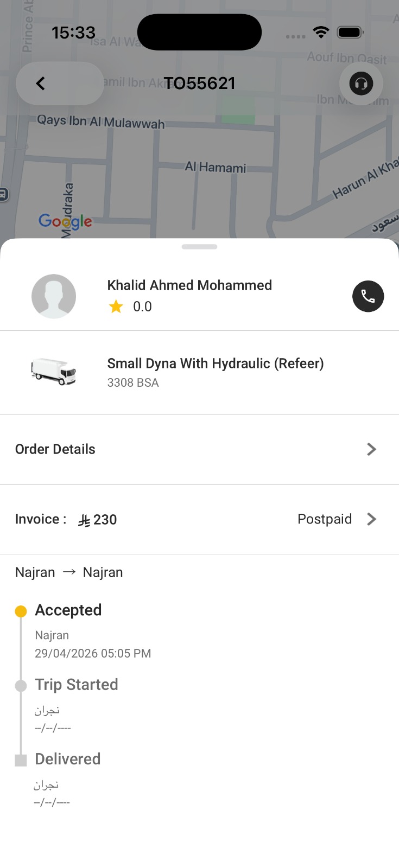Open invoice with Postpaid chevron
Screen dimensions: 399x868
(371, 519)
